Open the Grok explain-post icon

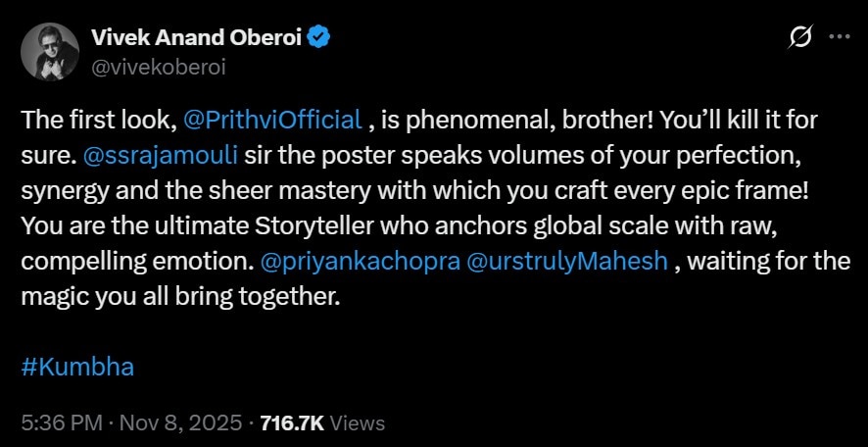click(800, 37)
